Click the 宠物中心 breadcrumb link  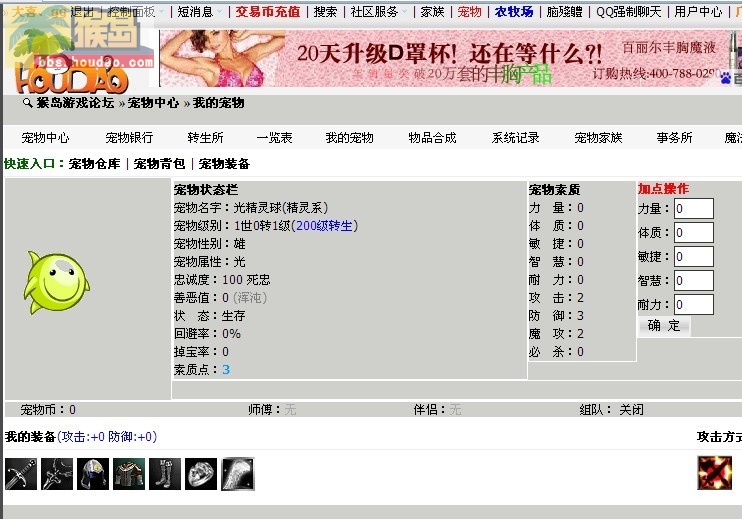[153, 103]
